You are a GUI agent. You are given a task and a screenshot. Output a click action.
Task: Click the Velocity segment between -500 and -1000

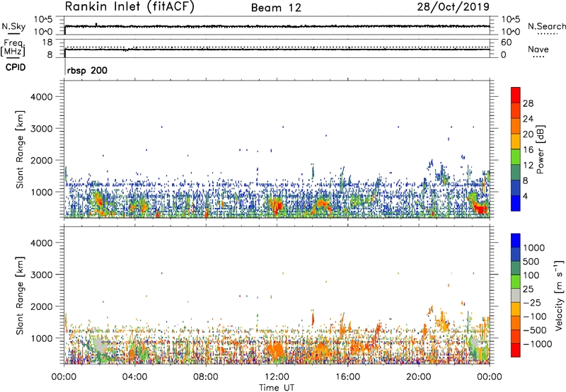pos(516,336)
